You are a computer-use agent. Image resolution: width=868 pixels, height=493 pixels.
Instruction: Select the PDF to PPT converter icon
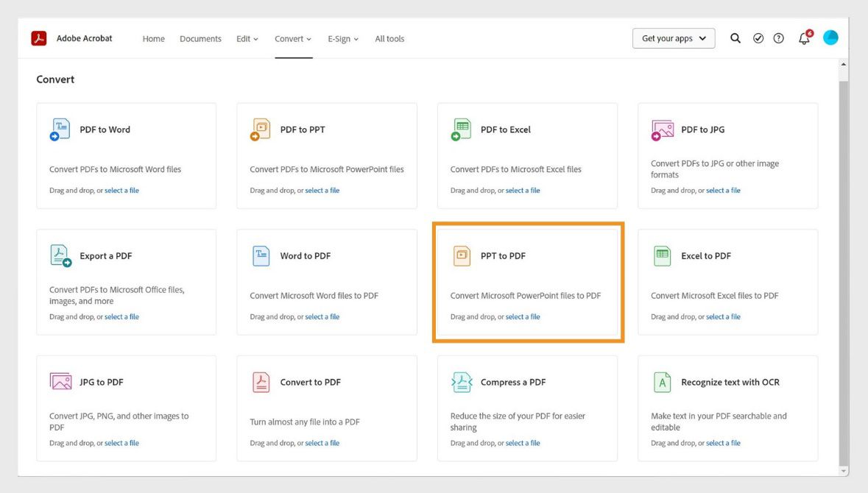point(261,128)
